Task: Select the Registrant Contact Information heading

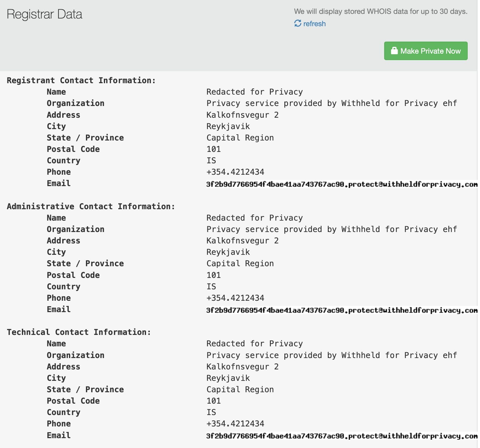Action: point(81,80)
